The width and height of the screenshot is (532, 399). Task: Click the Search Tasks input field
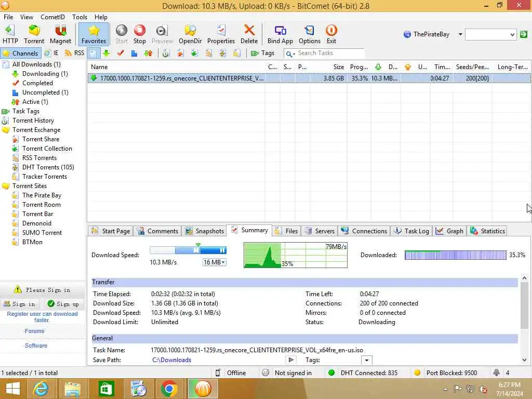(x=330, y=53)
